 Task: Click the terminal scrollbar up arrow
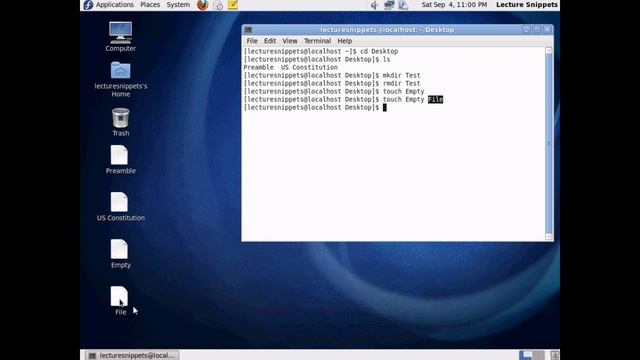tap(549, 51)
